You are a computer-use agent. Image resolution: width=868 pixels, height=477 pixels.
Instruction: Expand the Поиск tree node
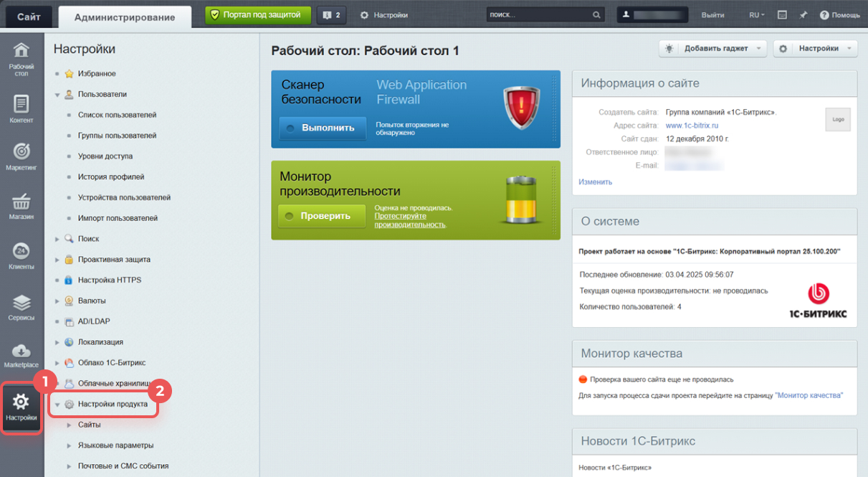pyautogui.click(x=57, y=239)
